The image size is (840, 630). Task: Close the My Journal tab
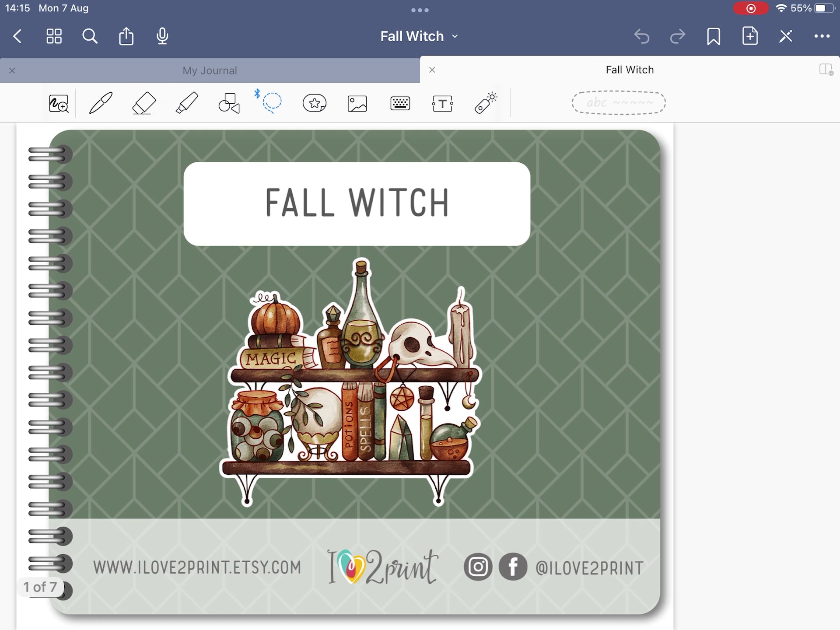tap(12, 70)
